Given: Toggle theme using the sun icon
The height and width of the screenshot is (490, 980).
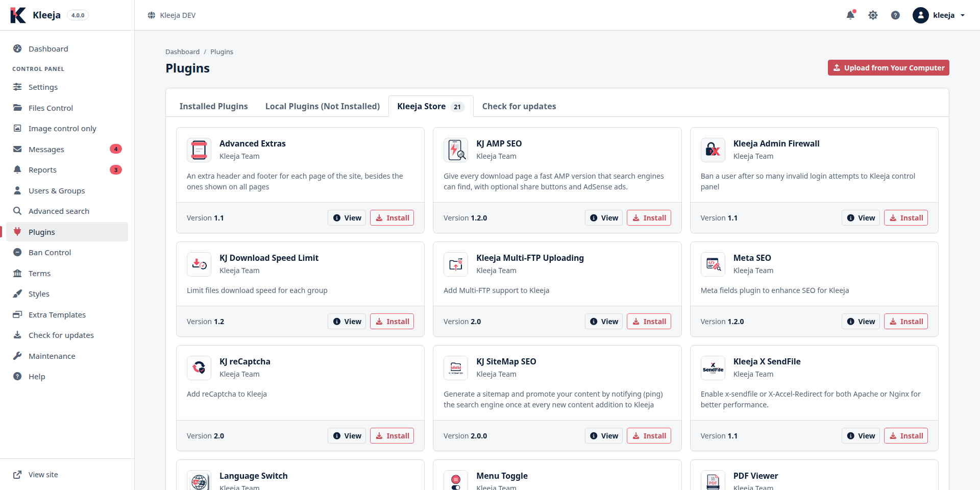Looking at the screenshot, I should [x=873, y=15].
